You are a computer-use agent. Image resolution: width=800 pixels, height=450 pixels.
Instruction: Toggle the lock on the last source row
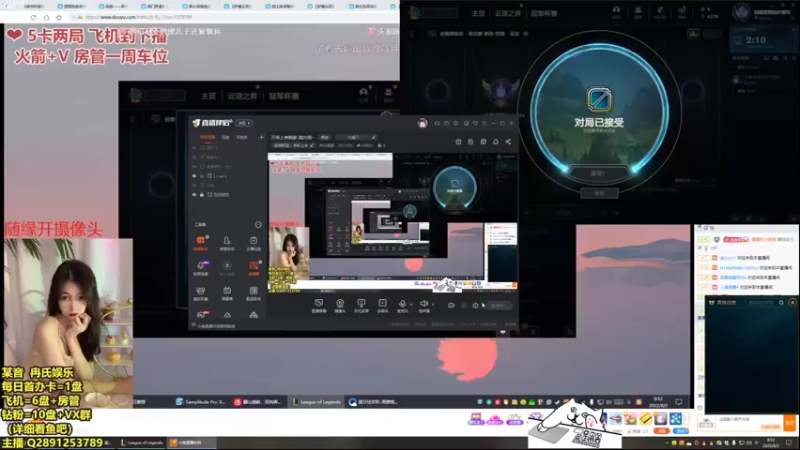click(x=202, y=194)
